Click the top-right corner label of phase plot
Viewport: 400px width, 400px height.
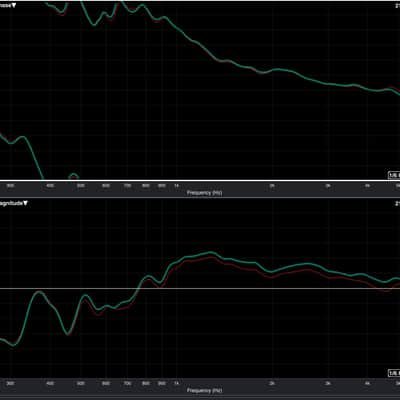tap(397, 6)
